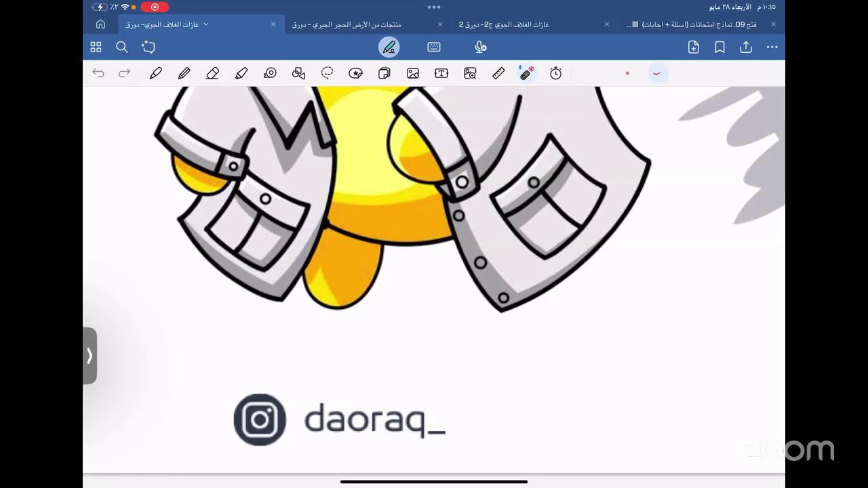Viewport: 868px width, 488px height.
Task: Open tab منتجات من الأرض الحجر الجيري
Action: (347, 24)
